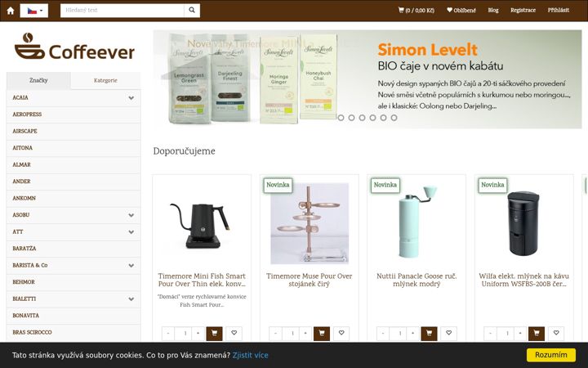Add Nuttii Panacle Goose to cart

(x=429, y=334)
